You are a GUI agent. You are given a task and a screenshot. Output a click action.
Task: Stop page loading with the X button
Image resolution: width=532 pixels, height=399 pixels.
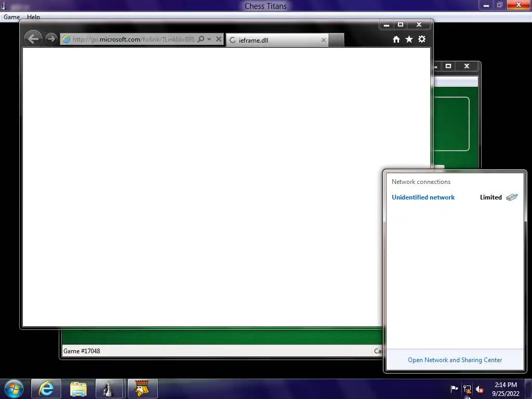[219, 39]
